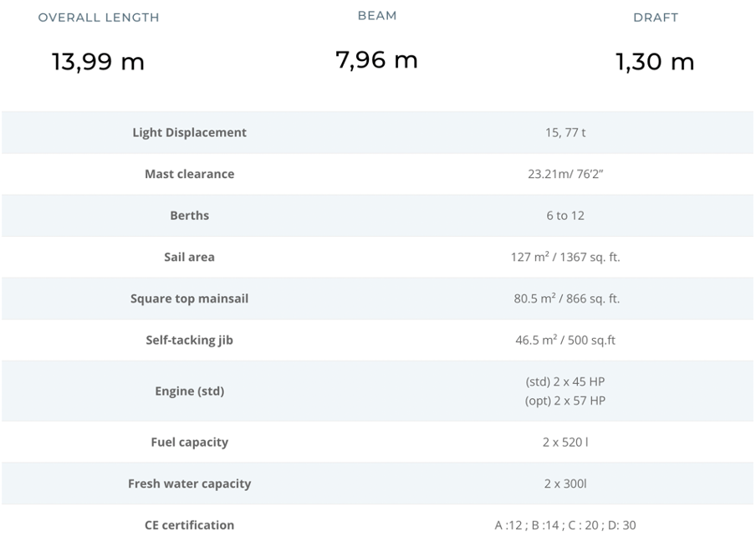The image size is (756, 547).
Task: Click the Sail area label
Action: coord(190,257)
